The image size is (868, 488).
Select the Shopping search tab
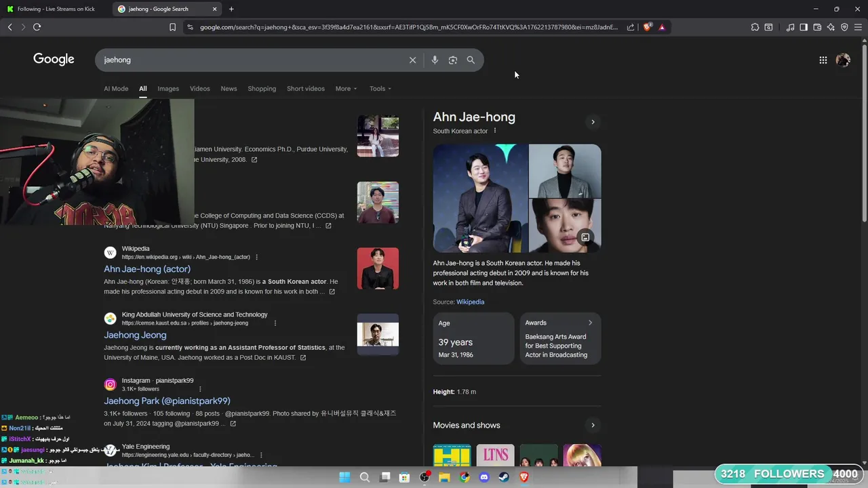tap(262, 89)
